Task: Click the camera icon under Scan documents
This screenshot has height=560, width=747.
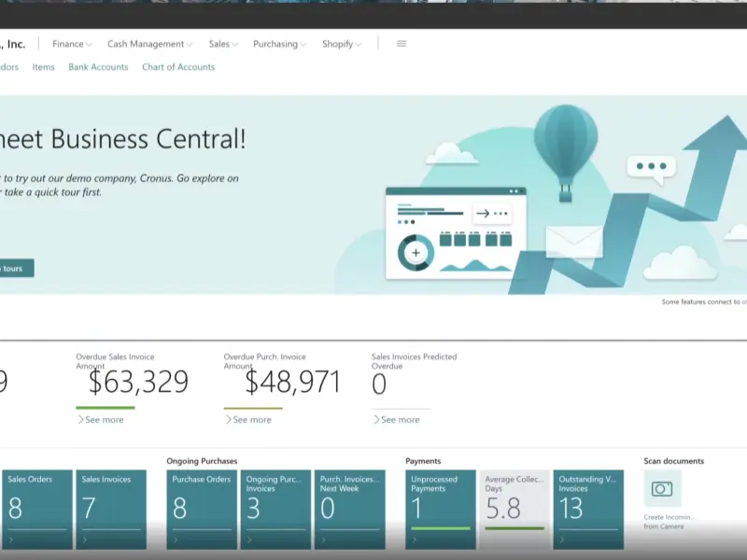Action: (662, 489)
